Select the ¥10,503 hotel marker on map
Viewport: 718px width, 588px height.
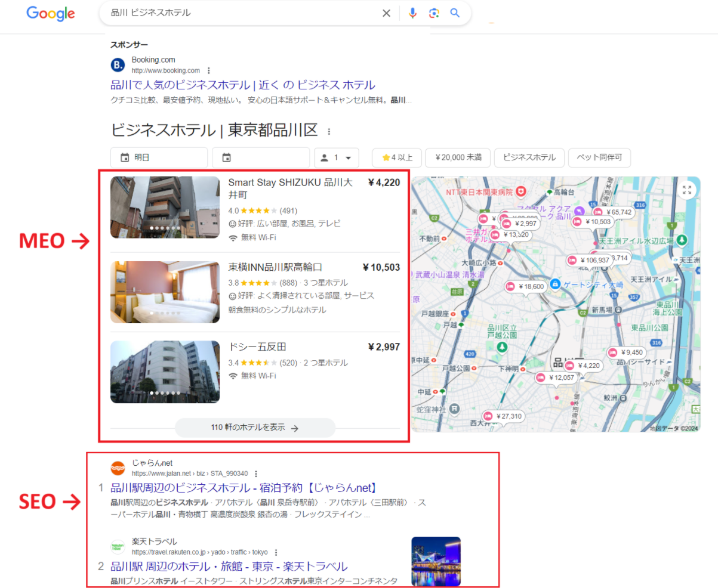[593, 222]
